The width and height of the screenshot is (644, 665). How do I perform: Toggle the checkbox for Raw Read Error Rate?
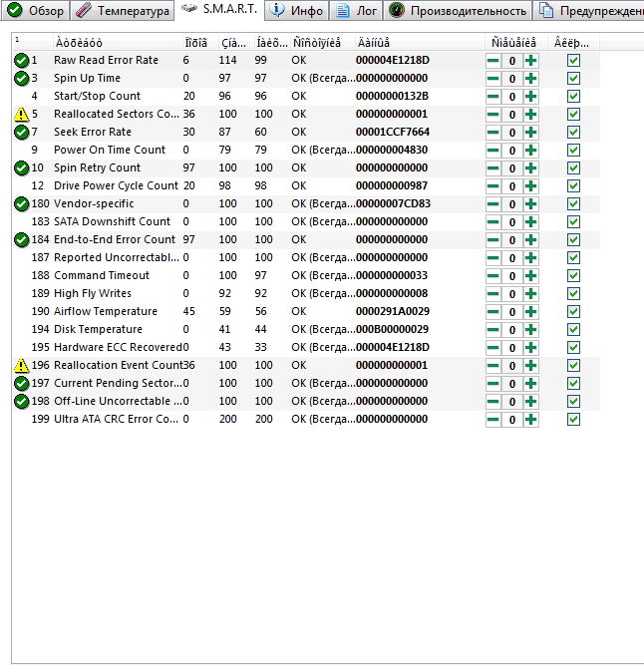(x=573, y=61)
